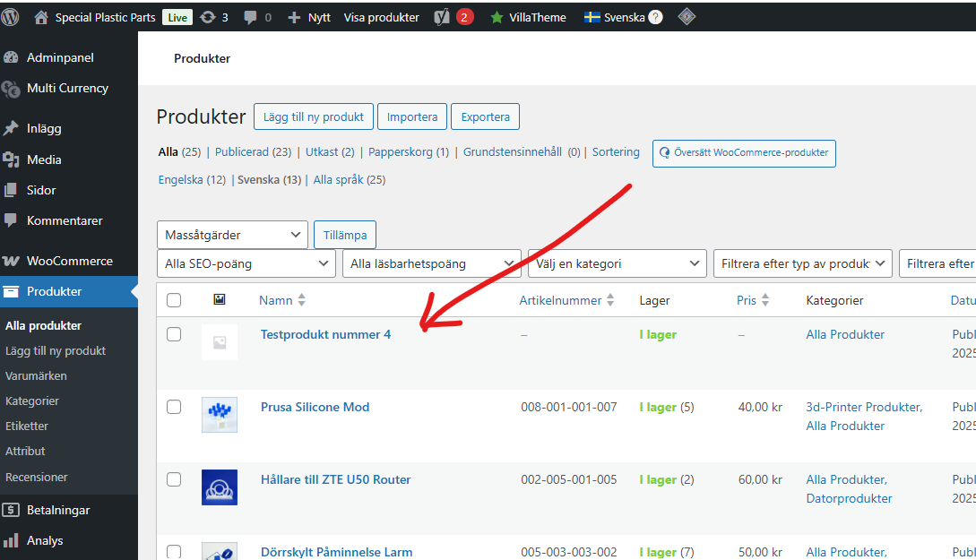Open the Alla SEO-poäng dropdown
Viewport: 976px width, 560px height.
(x=246, y=263)
